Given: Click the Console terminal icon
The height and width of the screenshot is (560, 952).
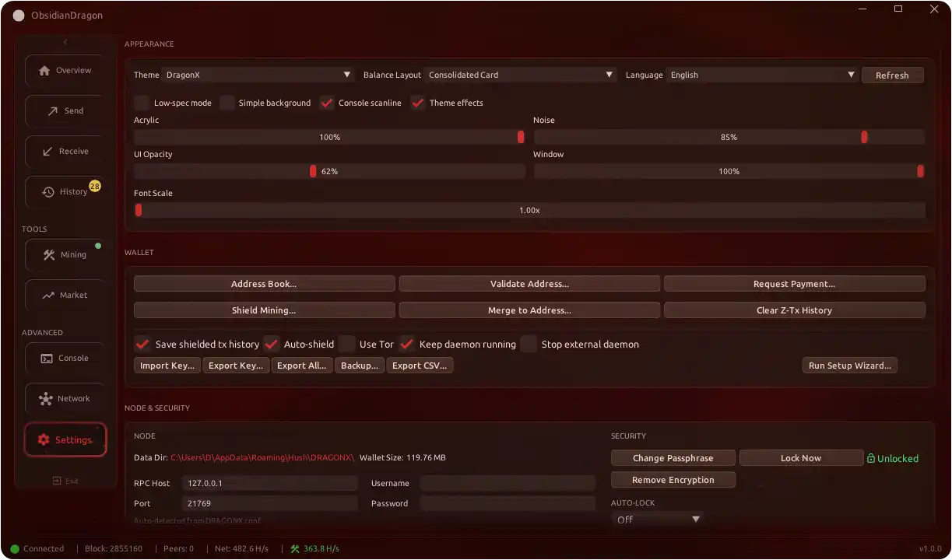Looking at the screenshot, I should pos(47,358).
